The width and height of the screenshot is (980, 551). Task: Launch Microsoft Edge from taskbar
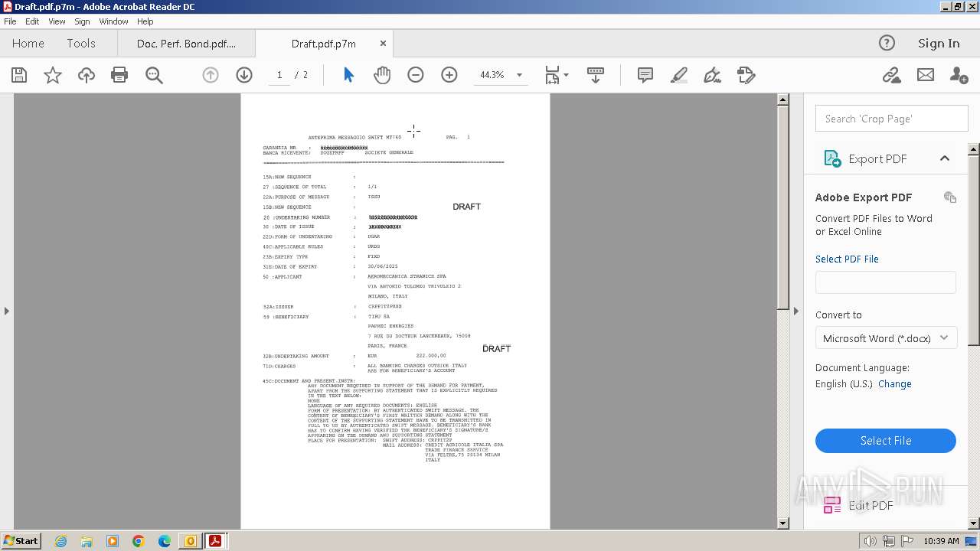tap(165, 541)
